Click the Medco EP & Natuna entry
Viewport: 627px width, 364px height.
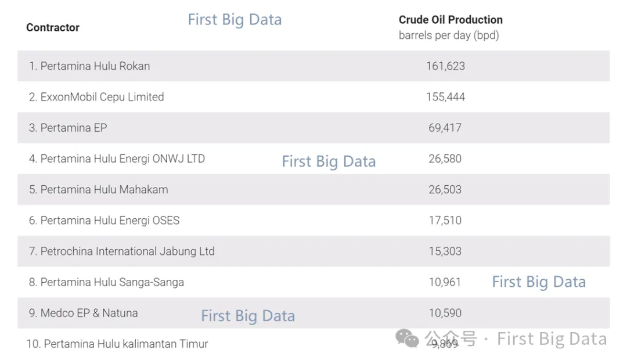pyautogui.click(x=83, y=313)
